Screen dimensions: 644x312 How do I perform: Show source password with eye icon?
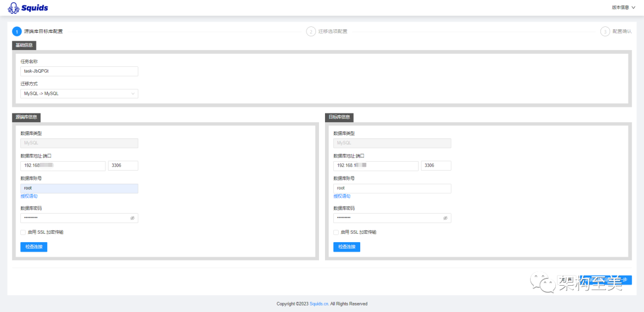132,218
